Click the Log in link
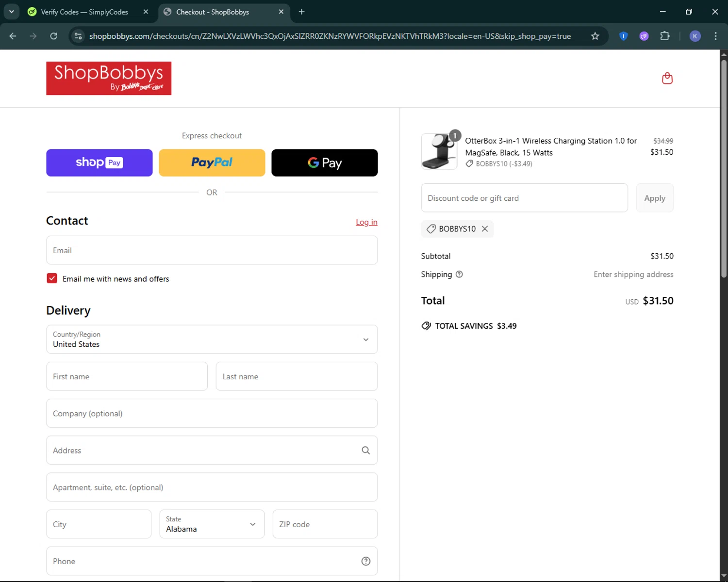Image resolution: width=728 pixels, height=582 pixels. point(366,222)
